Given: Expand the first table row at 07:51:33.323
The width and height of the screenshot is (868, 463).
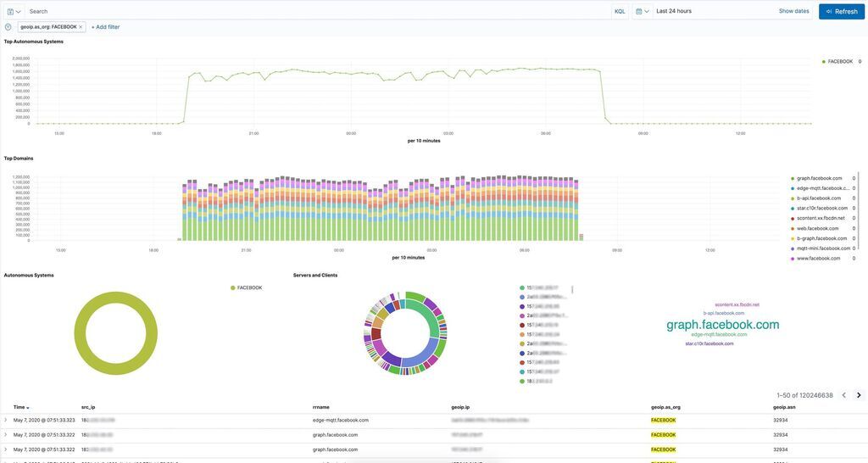Looking at the screenshot, I should pyautogui.click(x=5, y=420).
